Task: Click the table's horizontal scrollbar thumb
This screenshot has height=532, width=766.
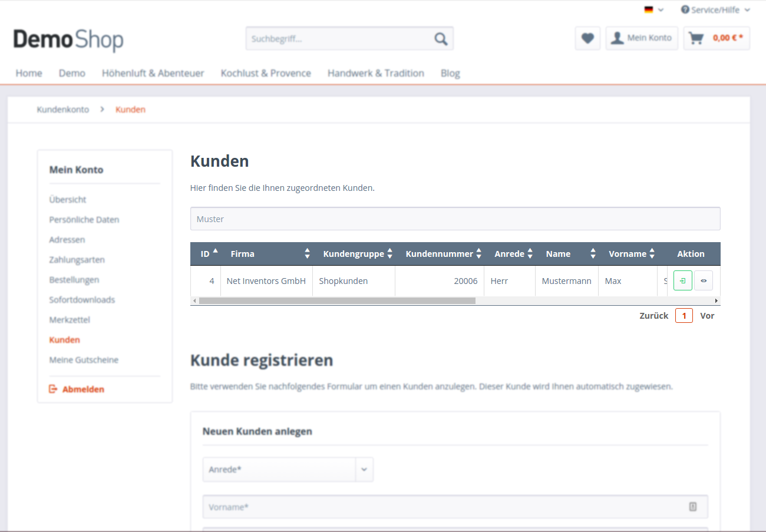Action: coord(337,300)
